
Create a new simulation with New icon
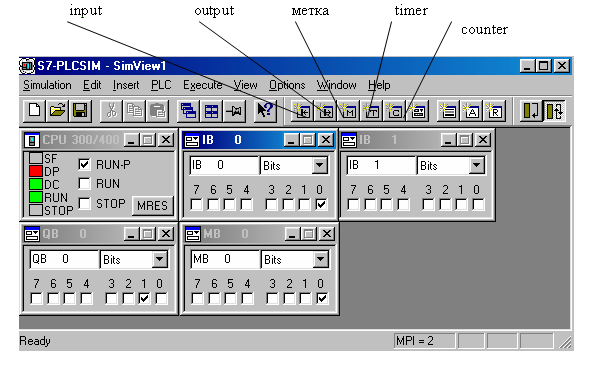[35, 111]
